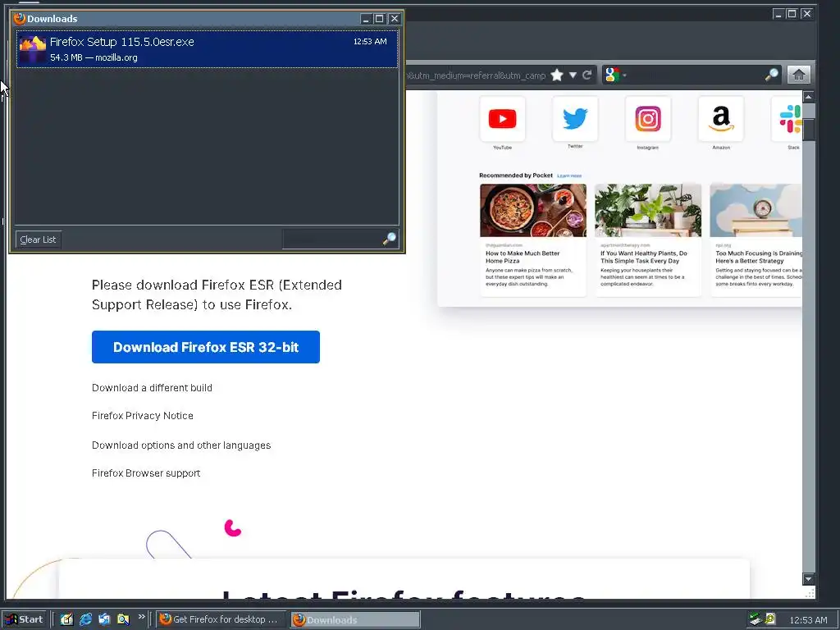Open the Too Much Focusing article thumbnail
Screen dimensions: 840x630
756,211
